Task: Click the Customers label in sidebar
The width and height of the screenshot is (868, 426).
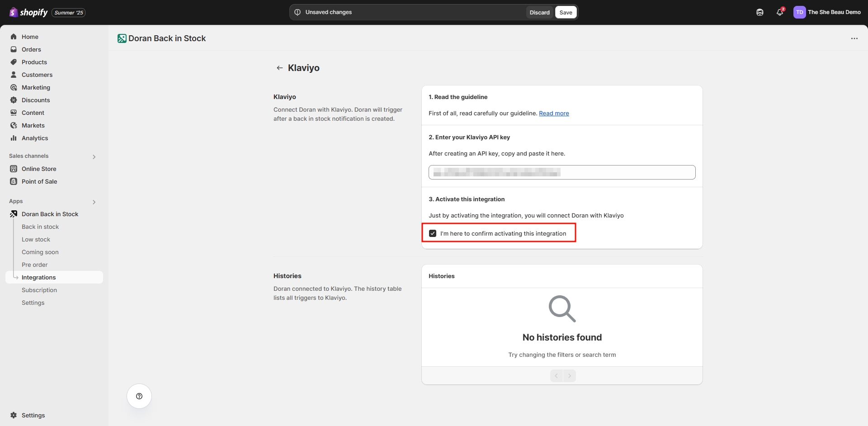Action: tap(37, 75)
